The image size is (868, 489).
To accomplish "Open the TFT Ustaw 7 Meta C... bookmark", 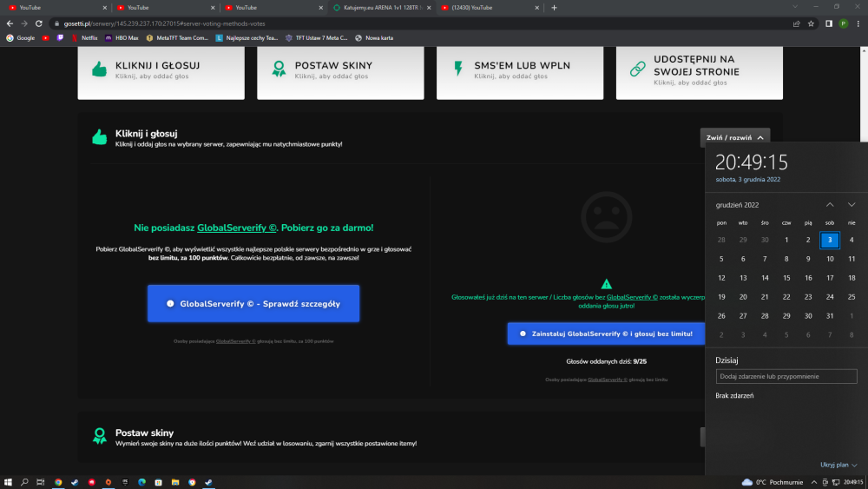I will [316, 38].
